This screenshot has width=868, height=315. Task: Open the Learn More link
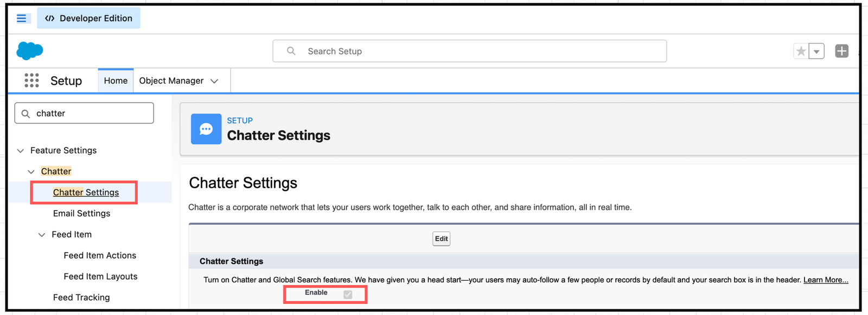[825, 280]
